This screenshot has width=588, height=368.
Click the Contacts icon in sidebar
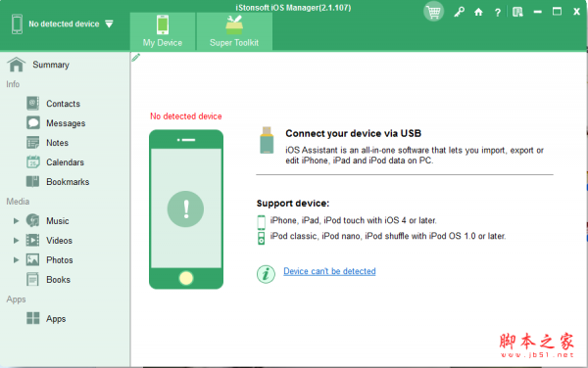coord(32,103)
